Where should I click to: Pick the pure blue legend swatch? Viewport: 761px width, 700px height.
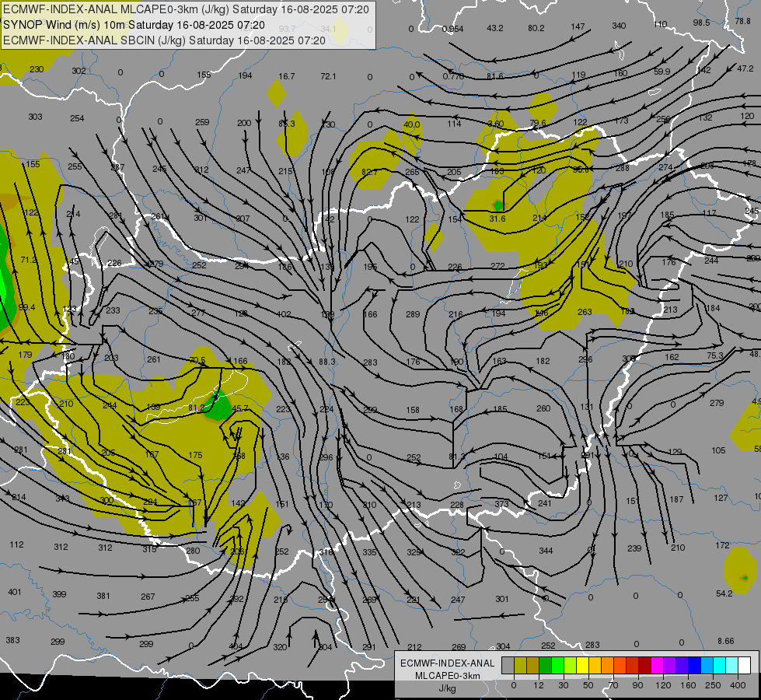(x=694, y=666)
